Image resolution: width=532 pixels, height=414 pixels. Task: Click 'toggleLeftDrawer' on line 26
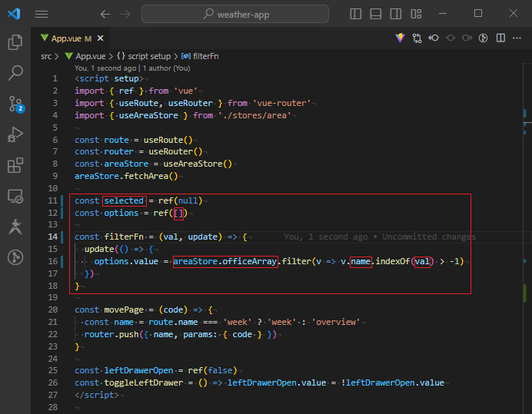(x=144, y=383)
